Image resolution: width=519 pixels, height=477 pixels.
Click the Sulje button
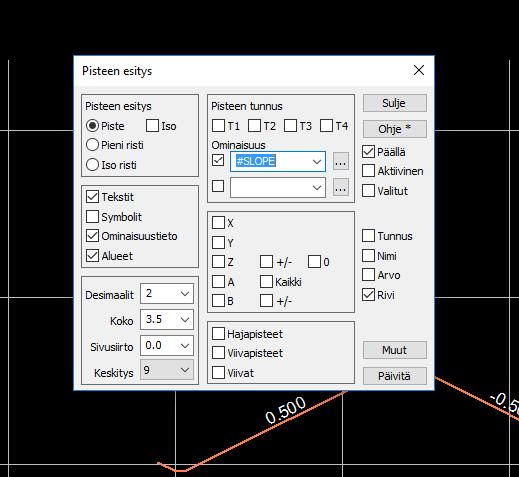[395, 103]
